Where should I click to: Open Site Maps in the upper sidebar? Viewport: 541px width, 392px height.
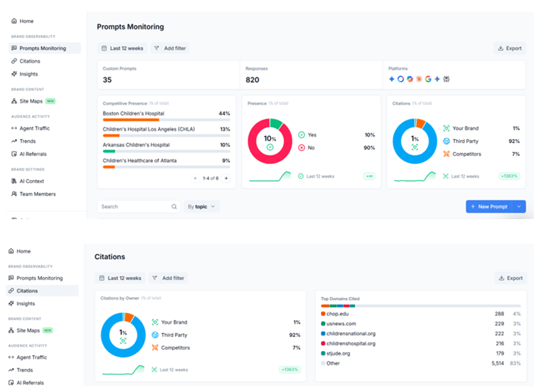click(33, 101)
